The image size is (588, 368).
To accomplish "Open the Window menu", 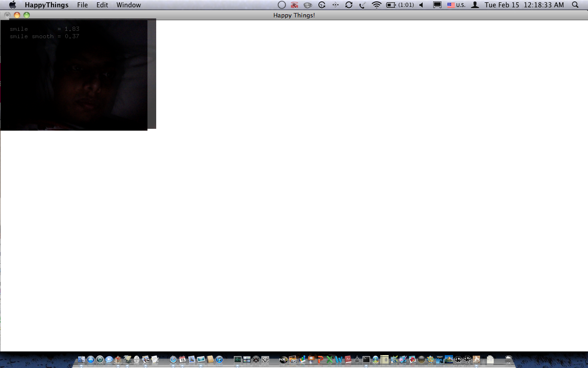I will [129, 5].
